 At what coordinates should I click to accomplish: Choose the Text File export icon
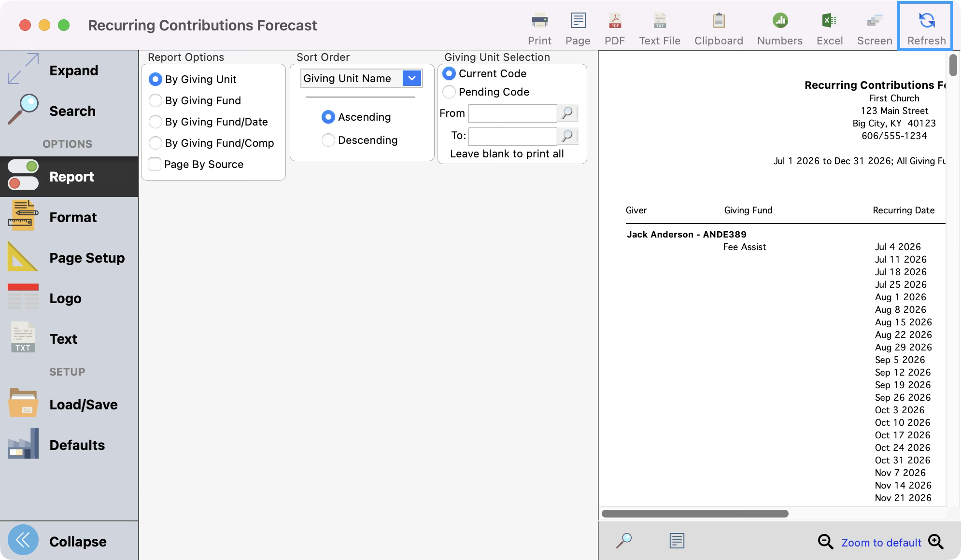click(660, 21)
